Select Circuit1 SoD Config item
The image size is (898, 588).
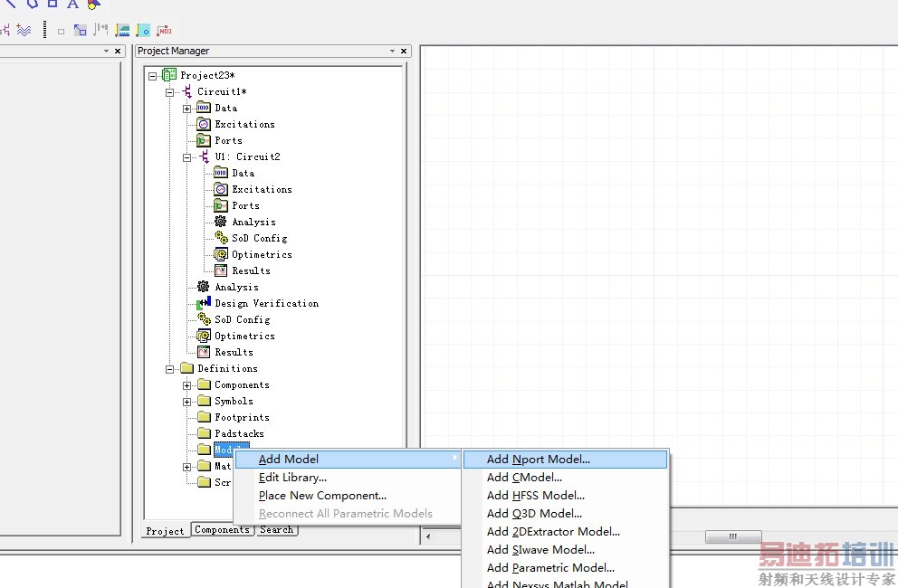click(243, 319)
